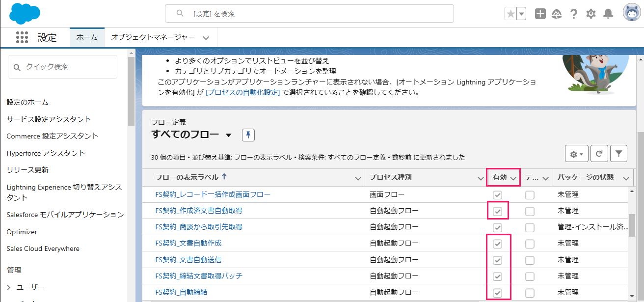Click 有効 checkbox for FS契約_締結文書取得バッチ

click(x=498, y=276)
